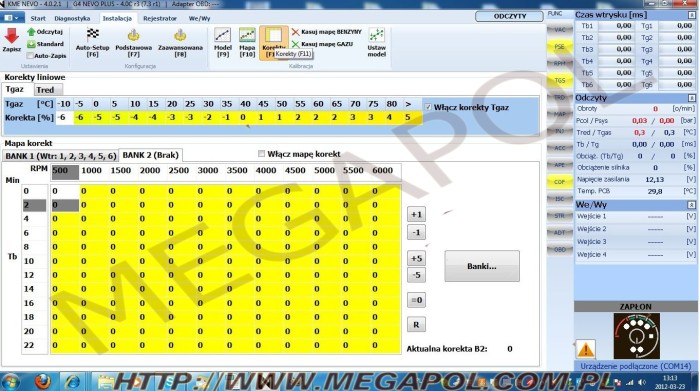Collapse the We/Wy panel header

692,205
